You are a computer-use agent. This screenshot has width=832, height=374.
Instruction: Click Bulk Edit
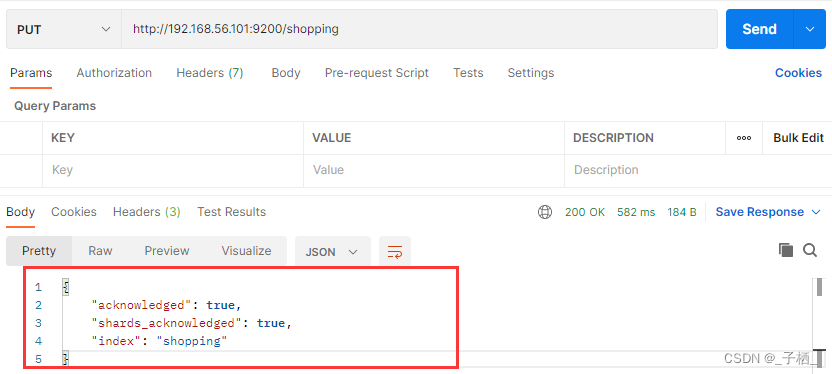(x=799, y=138)
